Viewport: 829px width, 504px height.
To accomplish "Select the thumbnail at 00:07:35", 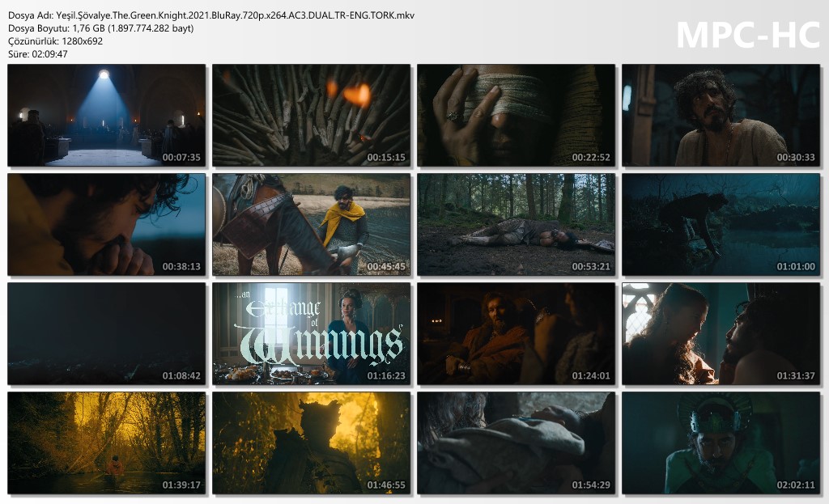I will pyautogui.click(x=106, y=115).
